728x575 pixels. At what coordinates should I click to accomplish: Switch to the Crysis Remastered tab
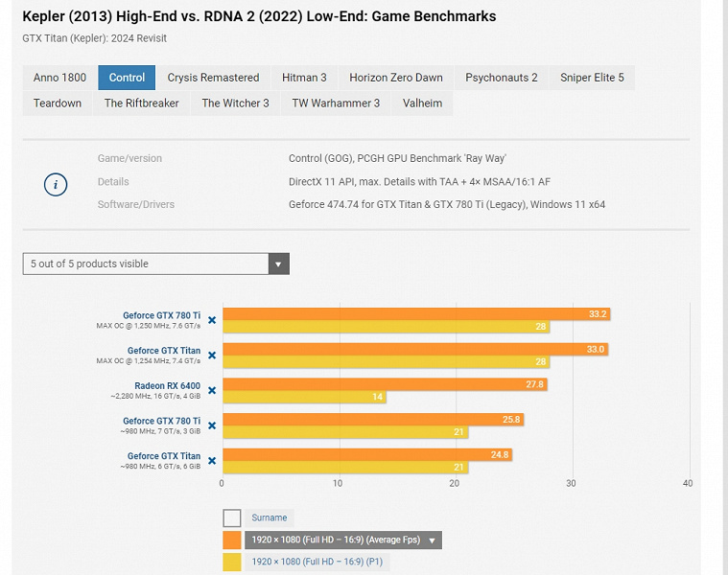pos(213,78)
